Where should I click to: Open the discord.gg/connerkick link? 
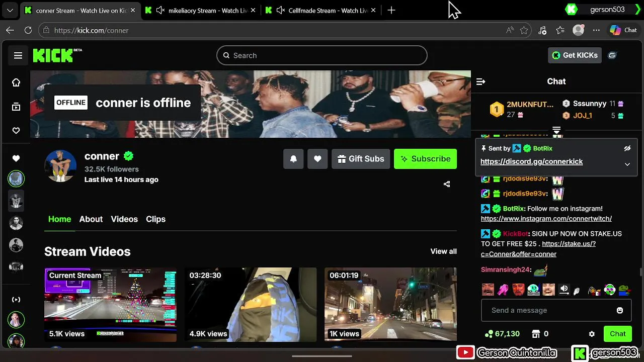[x=531, y=161]
